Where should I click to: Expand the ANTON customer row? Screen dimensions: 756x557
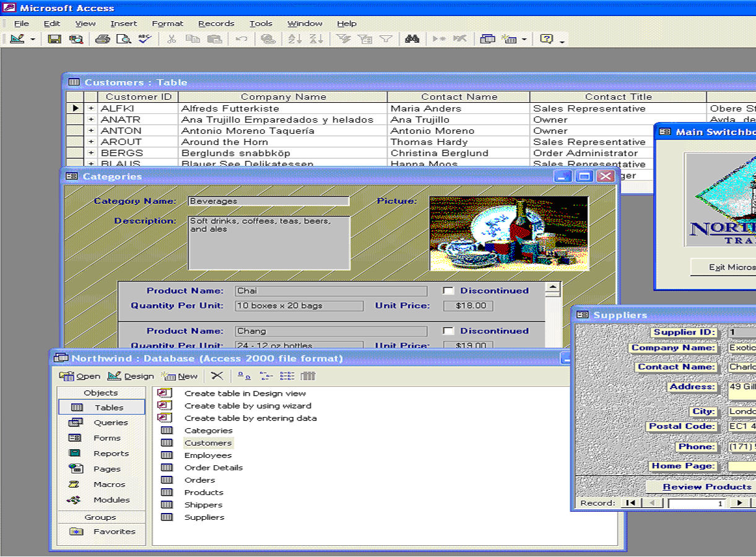(x=91, y=131)
